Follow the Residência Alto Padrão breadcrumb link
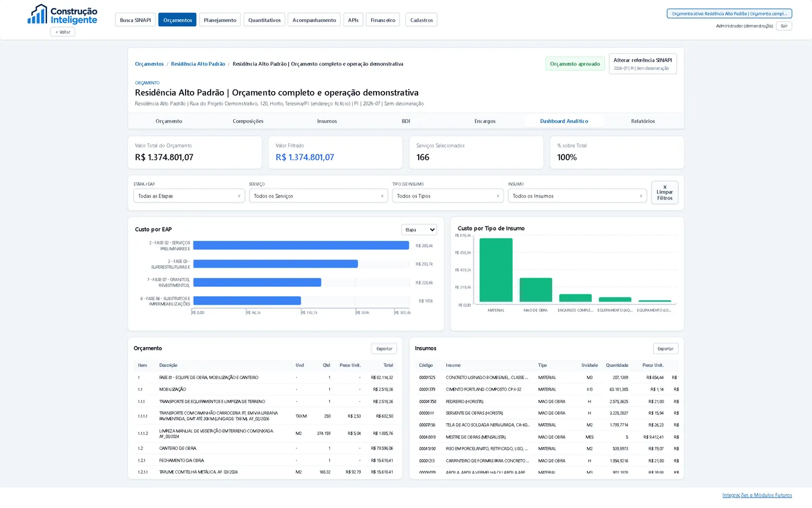The width and height of the screenshot is (812, 508). point(198,64)
